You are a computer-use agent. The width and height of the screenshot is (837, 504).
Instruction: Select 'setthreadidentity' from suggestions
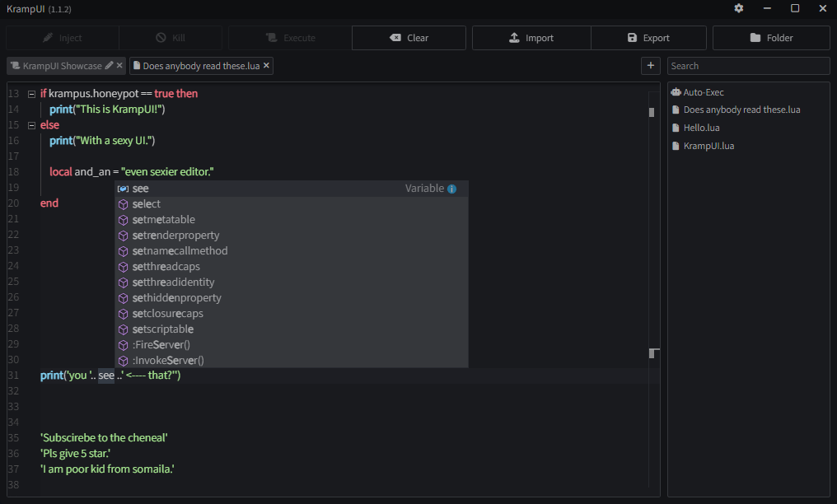(292, 282)
